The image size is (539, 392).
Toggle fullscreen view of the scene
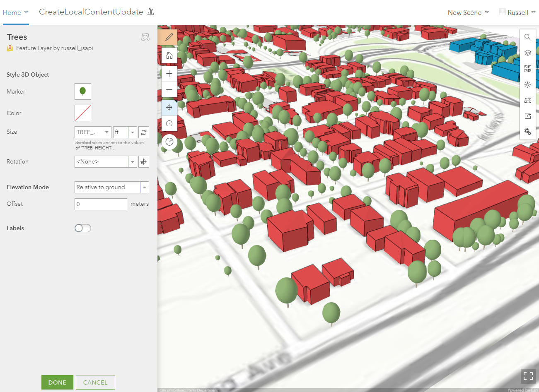[528, 376]
